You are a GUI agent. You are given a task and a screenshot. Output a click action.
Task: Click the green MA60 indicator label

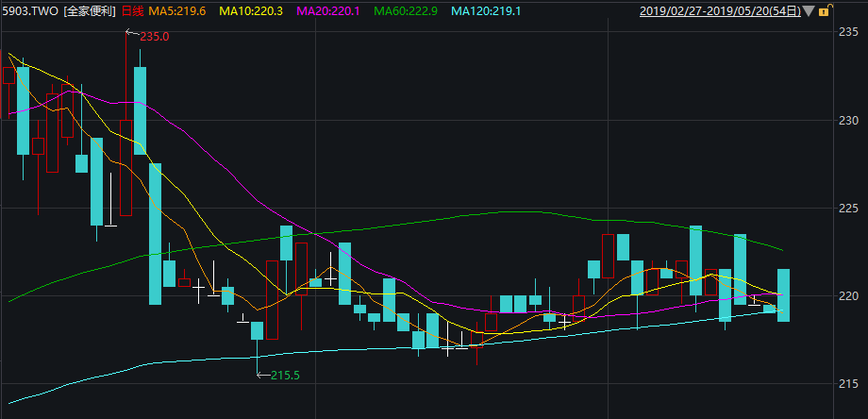coord(407,11)
